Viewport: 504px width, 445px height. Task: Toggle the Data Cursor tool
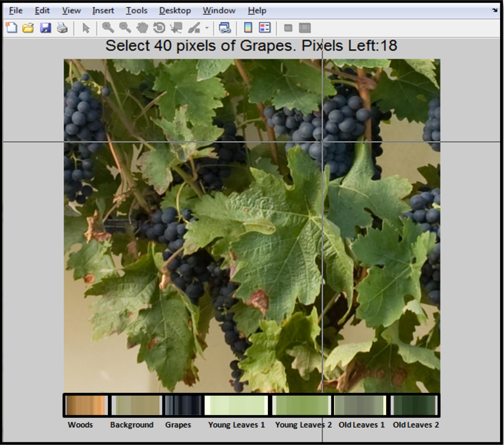(x=176, y=28)
